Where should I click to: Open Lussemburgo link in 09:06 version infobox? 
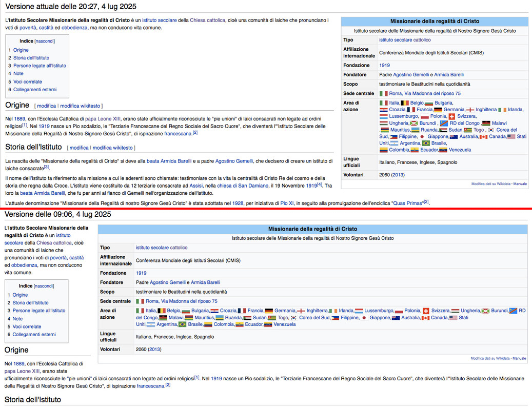coord(379,311)
